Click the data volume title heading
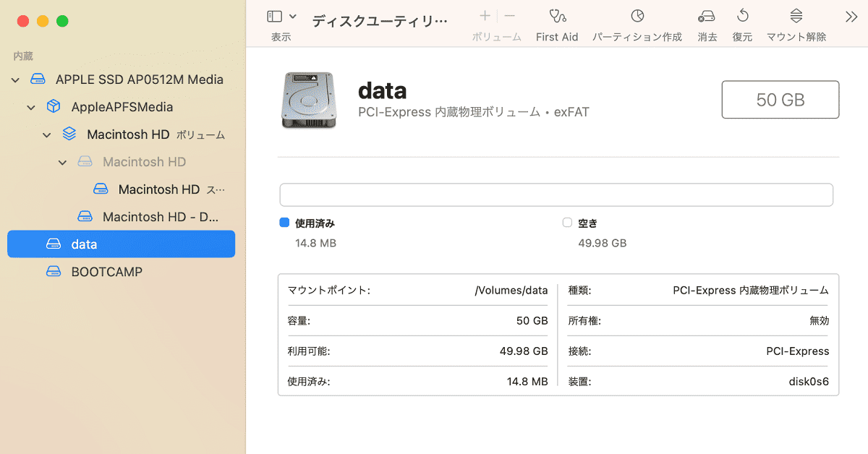 [x=383, y=90]
